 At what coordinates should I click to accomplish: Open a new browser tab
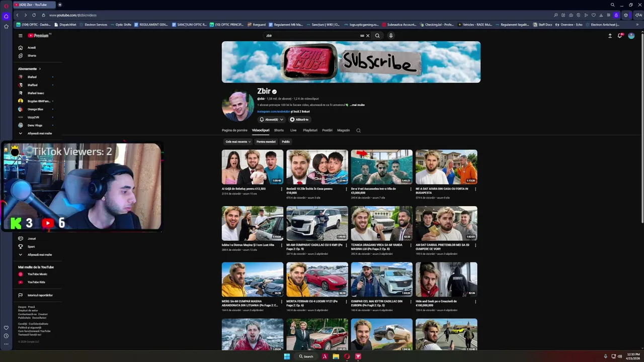click(59, 5)
